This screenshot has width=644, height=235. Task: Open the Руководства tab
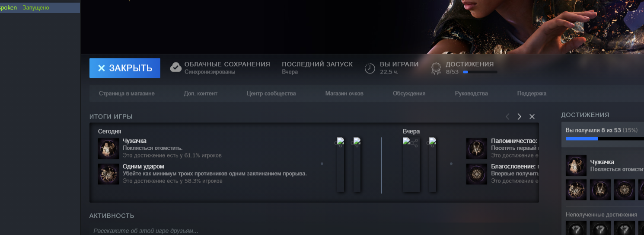coord(471,93)
